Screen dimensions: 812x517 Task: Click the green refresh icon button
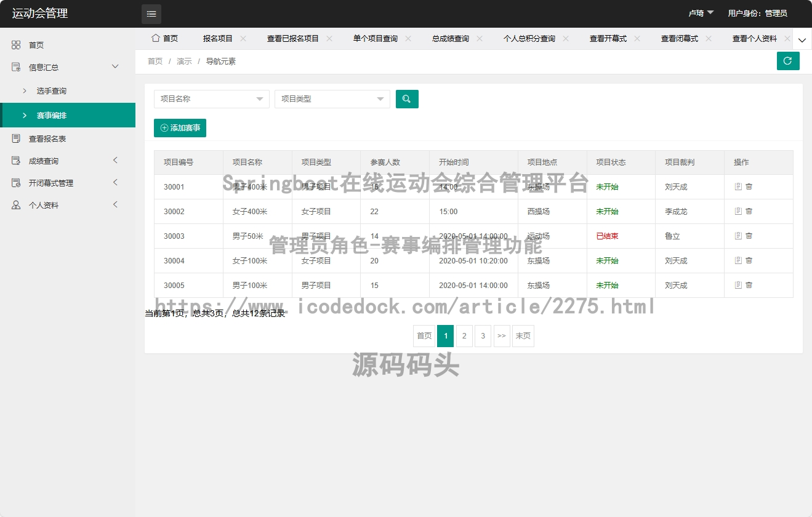point(788,61)
